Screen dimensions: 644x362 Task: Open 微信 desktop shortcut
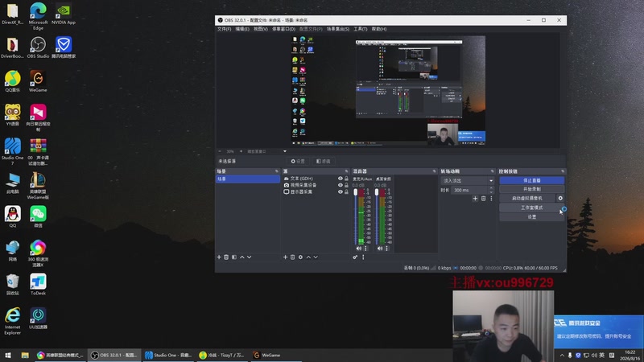(38, 217)
